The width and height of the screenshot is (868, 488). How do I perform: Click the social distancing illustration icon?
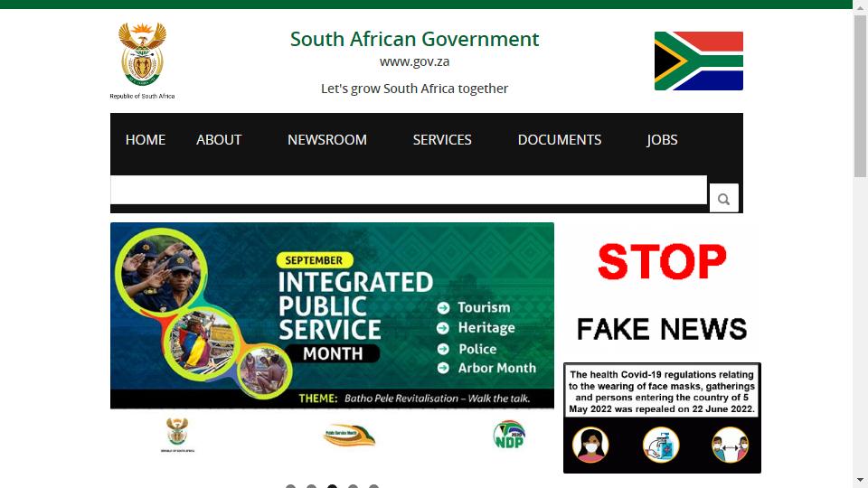[731, 445]
